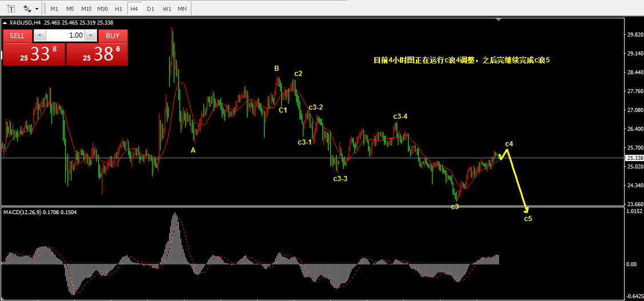Click the -0.6425 MACD scale value

click(634, 296)
